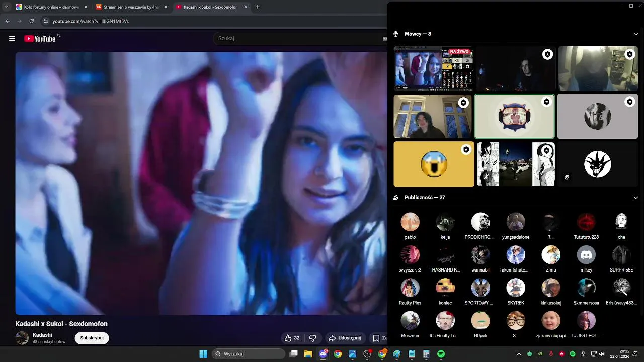Image resolution: width=644 pixels, height=362 pixels.
Task: Close the Stream sen o warszawie tab
Action: (166, 7)
